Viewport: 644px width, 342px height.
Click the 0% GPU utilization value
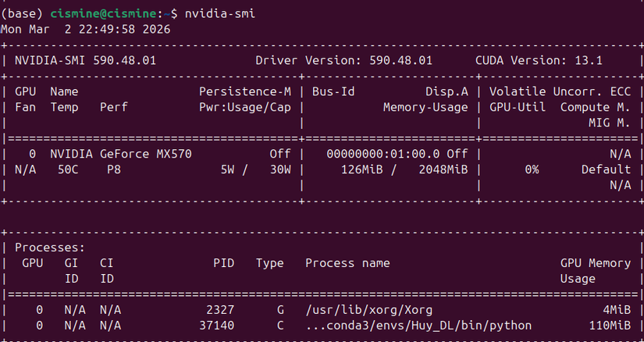[531, 169]
